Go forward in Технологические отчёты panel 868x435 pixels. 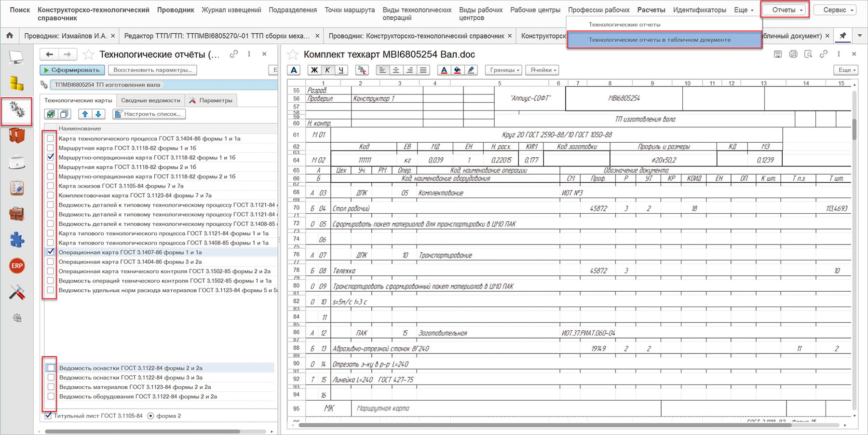pos(67,54)
